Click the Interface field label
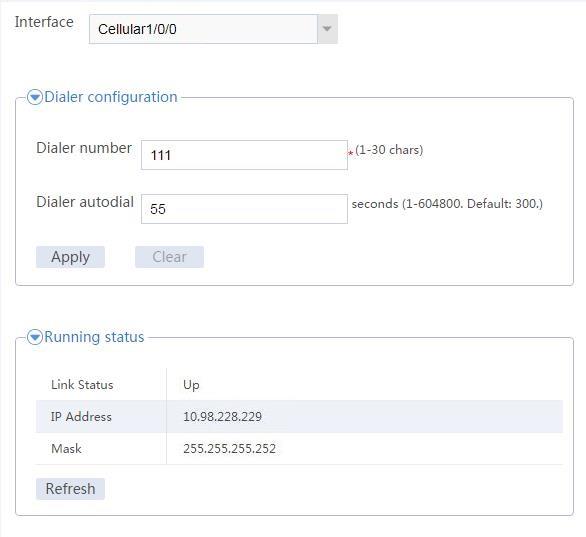Screen dimensions: 586x537 point(44,22)
